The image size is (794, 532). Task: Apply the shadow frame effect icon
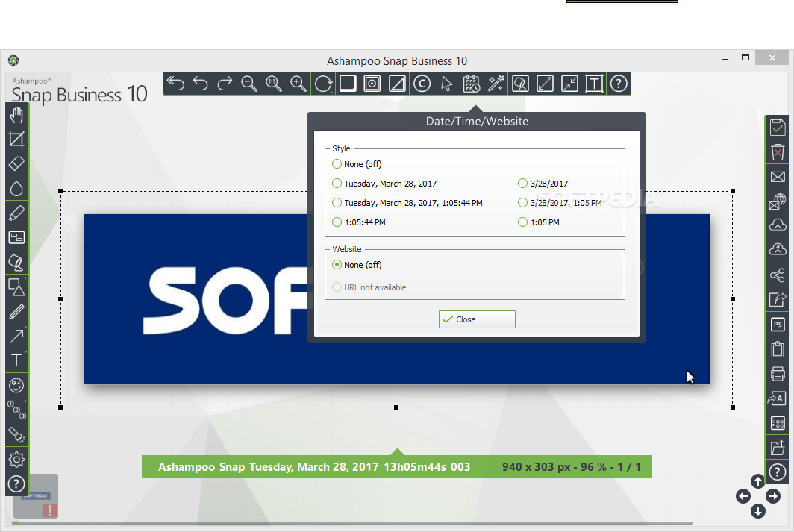pyautogui.click(x=348, y=84)
